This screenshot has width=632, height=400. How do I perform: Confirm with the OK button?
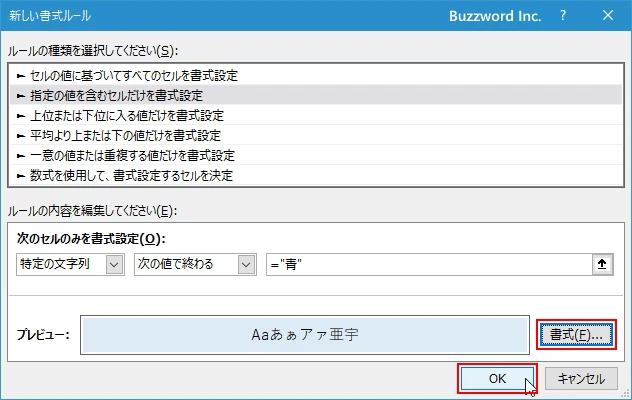click(497, 379)
